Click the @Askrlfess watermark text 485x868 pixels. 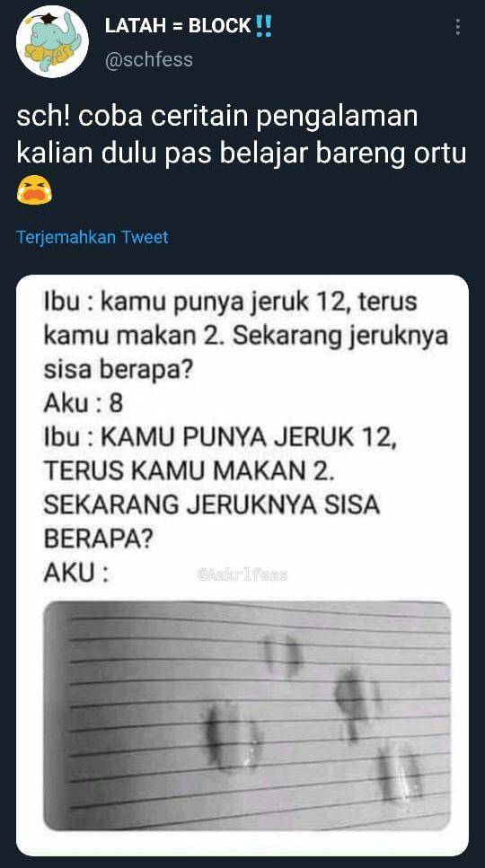(242, 575)
